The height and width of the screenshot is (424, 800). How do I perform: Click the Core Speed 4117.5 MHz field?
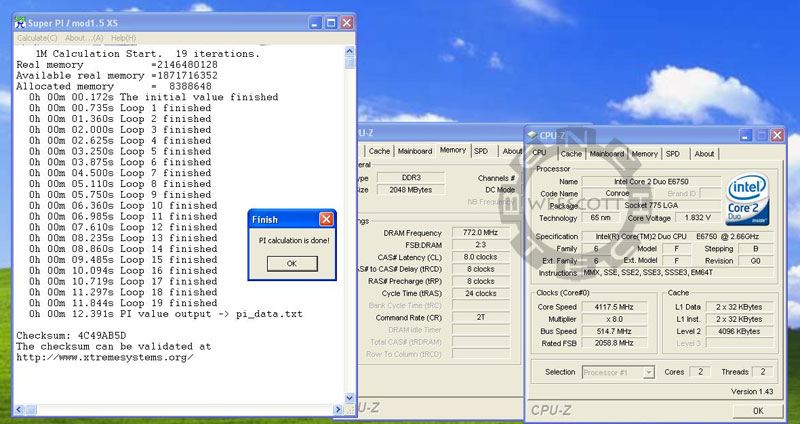tap(614, 307)
